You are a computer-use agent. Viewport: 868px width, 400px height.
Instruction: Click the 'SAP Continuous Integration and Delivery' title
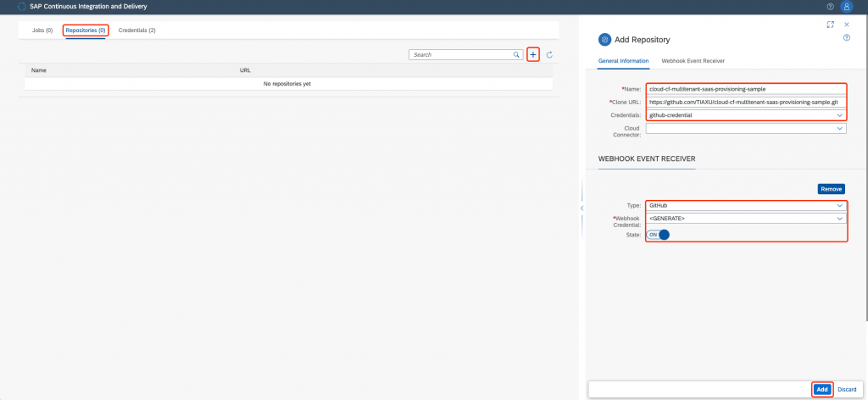point(88,7)
